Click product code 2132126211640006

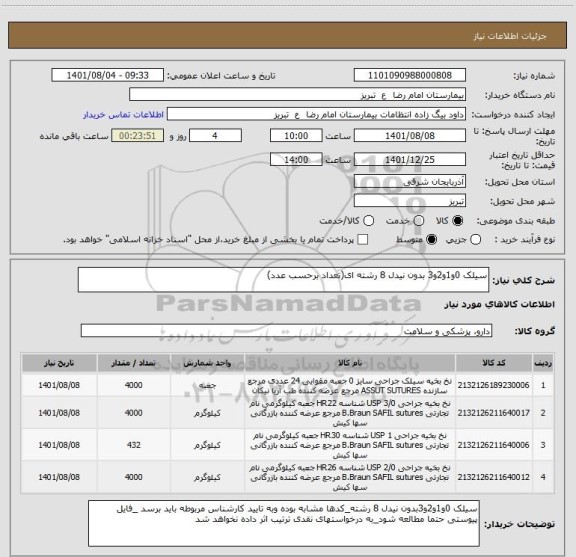(493, 445)
